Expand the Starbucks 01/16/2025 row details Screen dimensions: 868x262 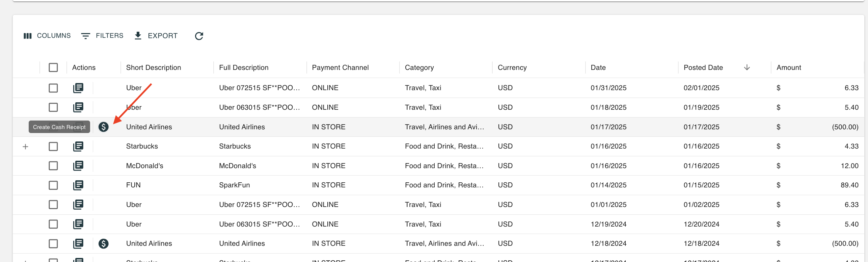pyautogui.click(x=25, y=147)
